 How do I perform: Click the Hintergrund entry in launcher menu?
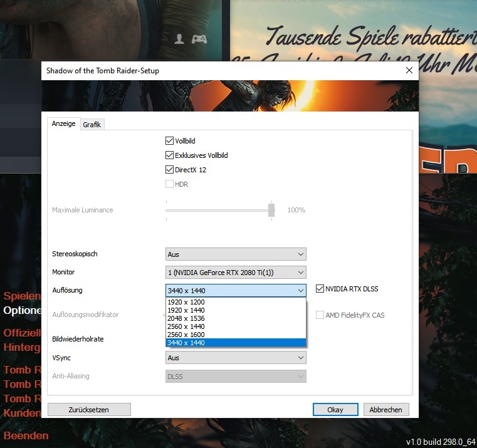[x=22, y=347]
